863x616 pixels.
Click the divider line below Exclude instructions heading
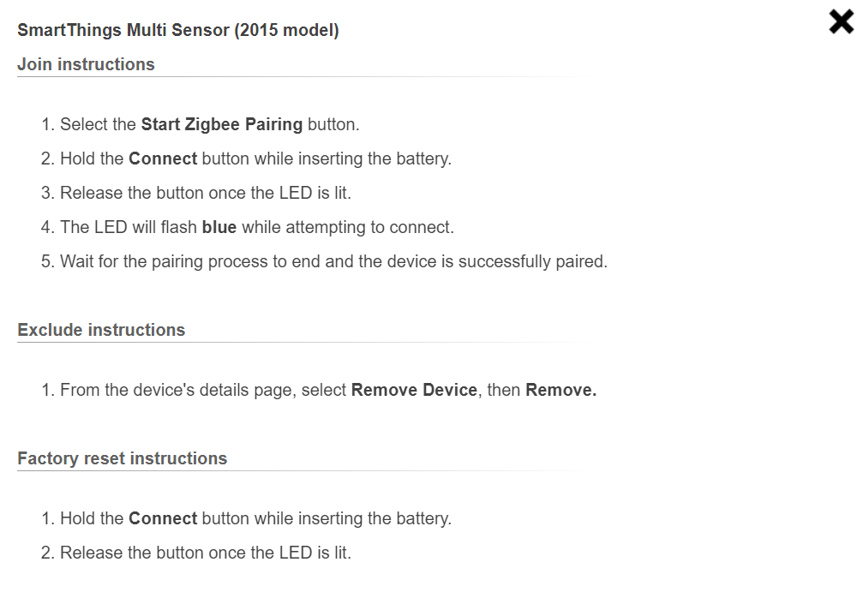point(257,343)
